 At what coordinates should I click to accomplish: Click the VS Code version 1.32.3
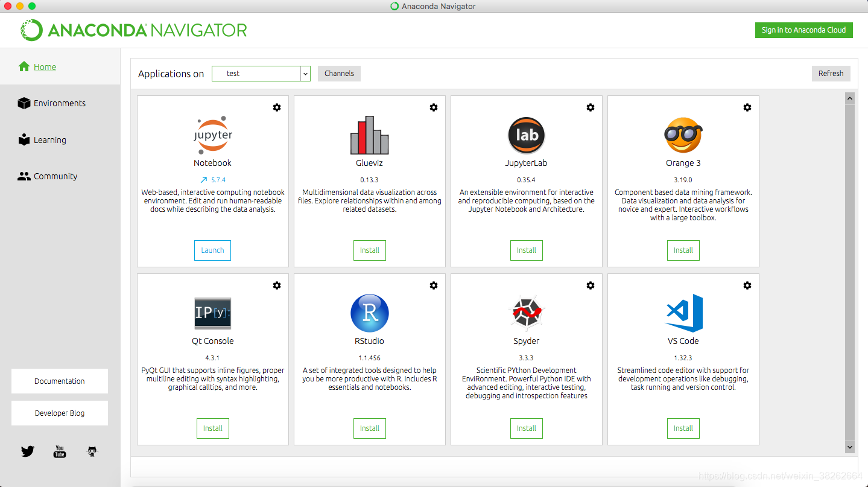pyautogui.click(x=683, y=358)
